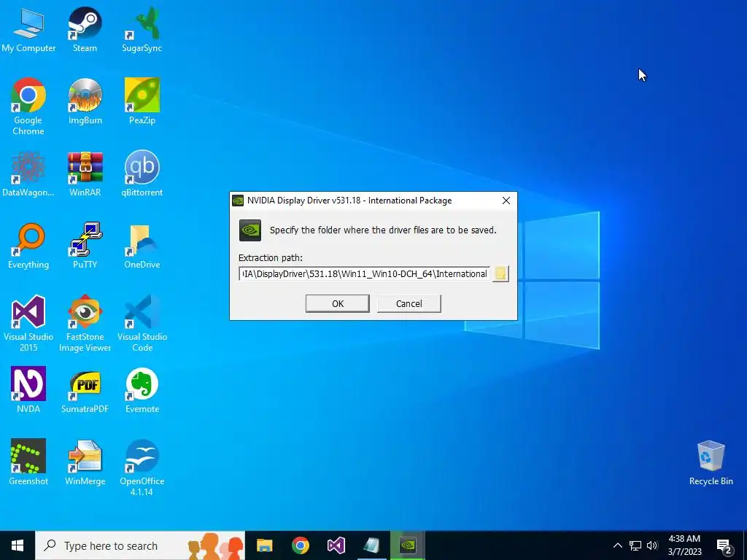Click the Extraction path text field

[x=365, y=274]
